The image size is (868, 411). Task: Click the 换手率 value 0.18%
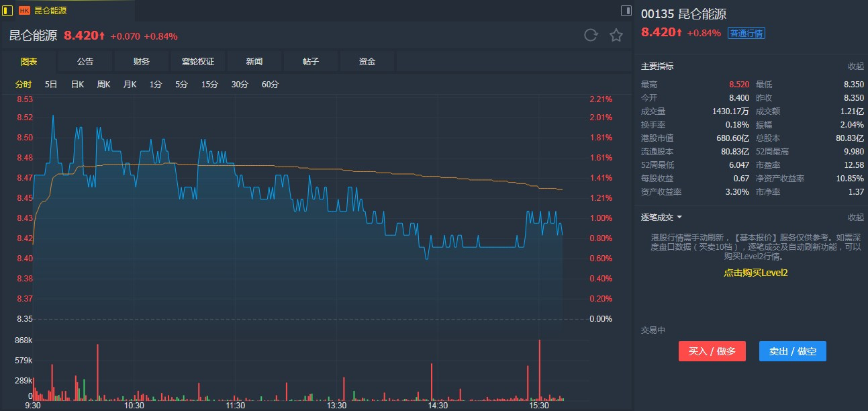[x=738, y=124]
